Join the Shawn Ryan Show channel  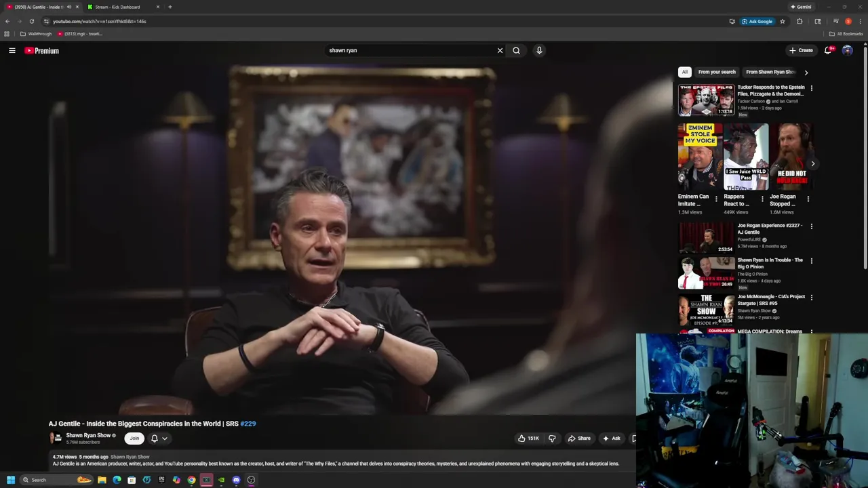[134, 439]
